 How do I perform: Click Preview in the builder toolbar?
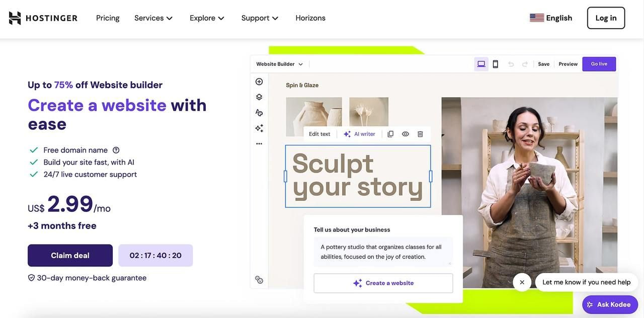point(568,64)
